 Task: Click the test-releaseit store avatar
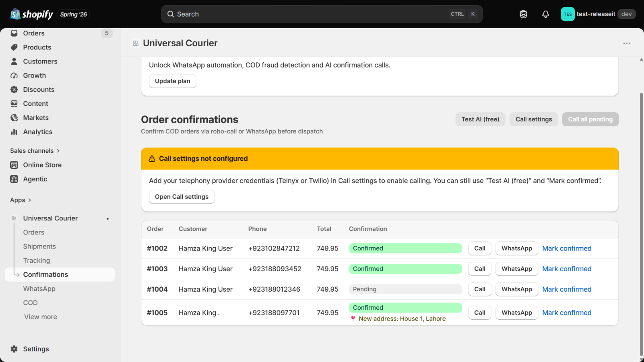click(x=568, y=14)
